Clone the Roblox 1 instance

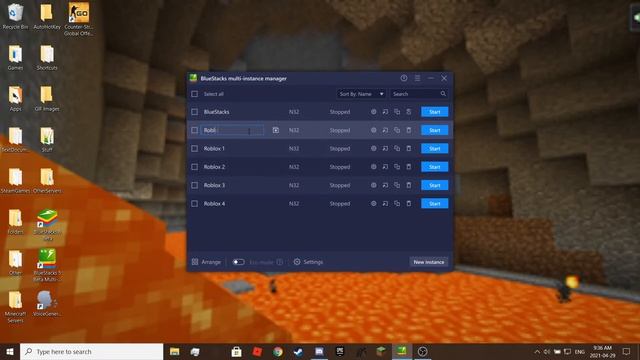[x=397, y=149]
